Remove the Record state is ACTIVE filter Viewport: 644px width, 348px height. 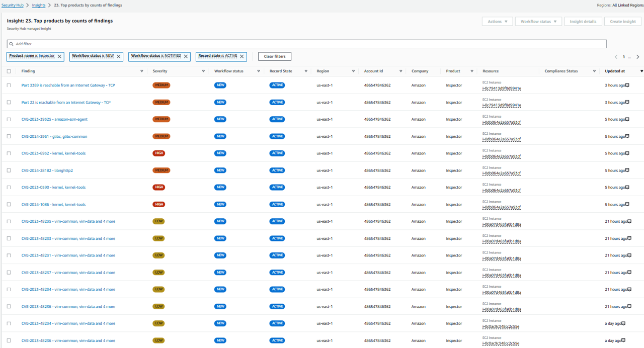click(x=242, y=56)
